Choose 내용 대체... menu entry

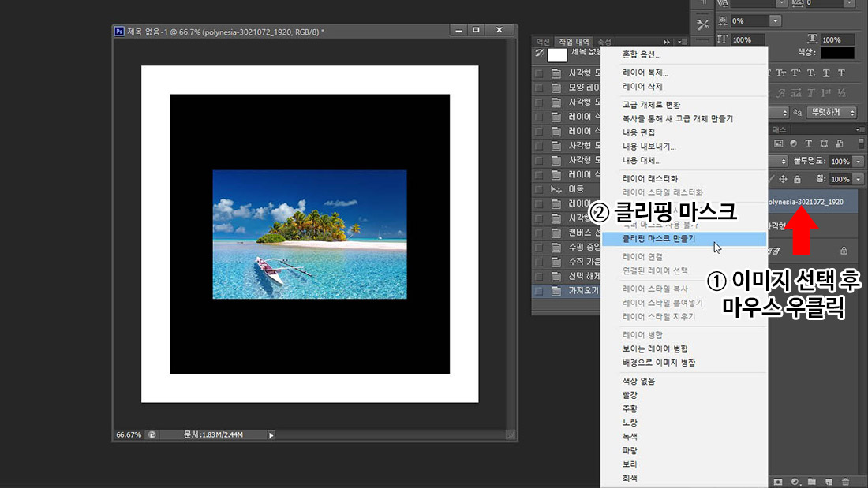coord(683,161)
